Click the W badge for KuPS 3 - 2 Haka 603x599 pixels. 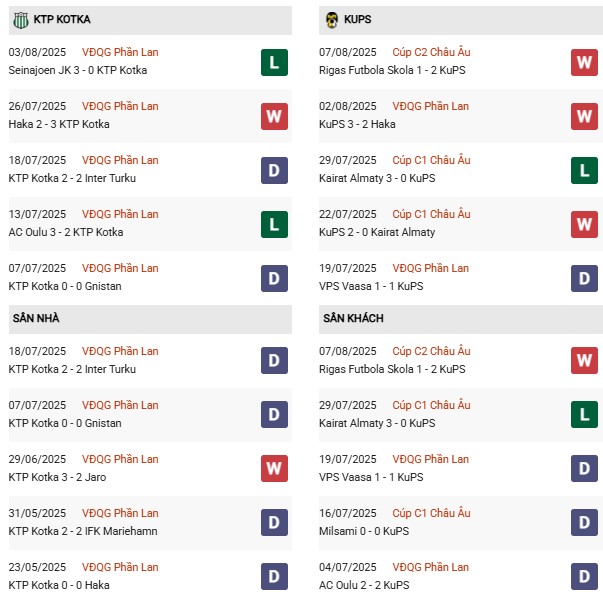[x=585, y=117]
